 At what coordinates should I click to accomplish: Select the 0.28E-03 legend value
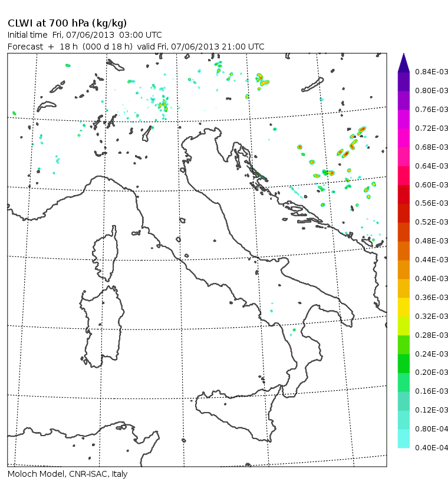[x=431, y=335]
